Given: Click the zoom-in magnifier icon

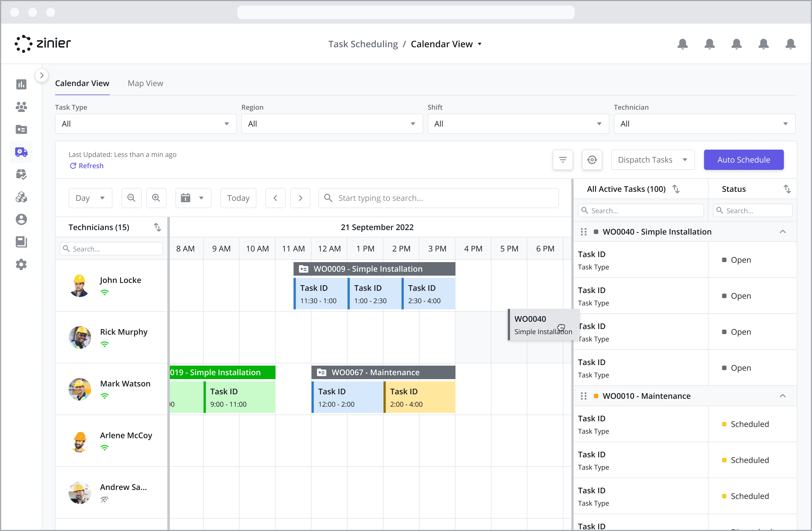Looking at the screenshot, I should pos(156,197).
